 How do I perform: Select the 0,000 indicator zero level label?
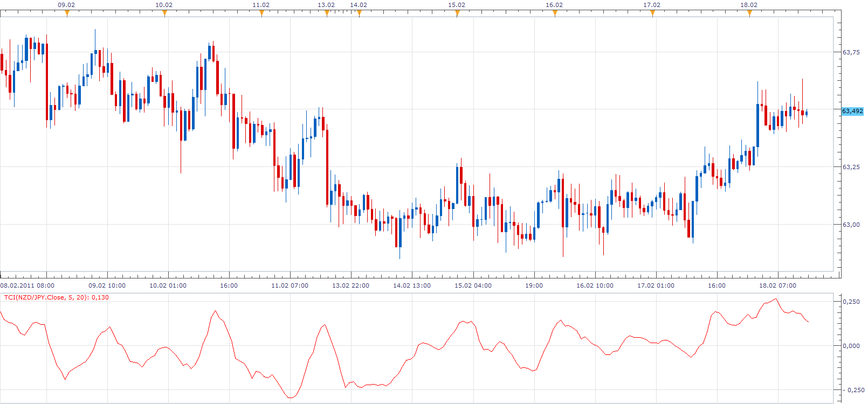tap(851, 346)
